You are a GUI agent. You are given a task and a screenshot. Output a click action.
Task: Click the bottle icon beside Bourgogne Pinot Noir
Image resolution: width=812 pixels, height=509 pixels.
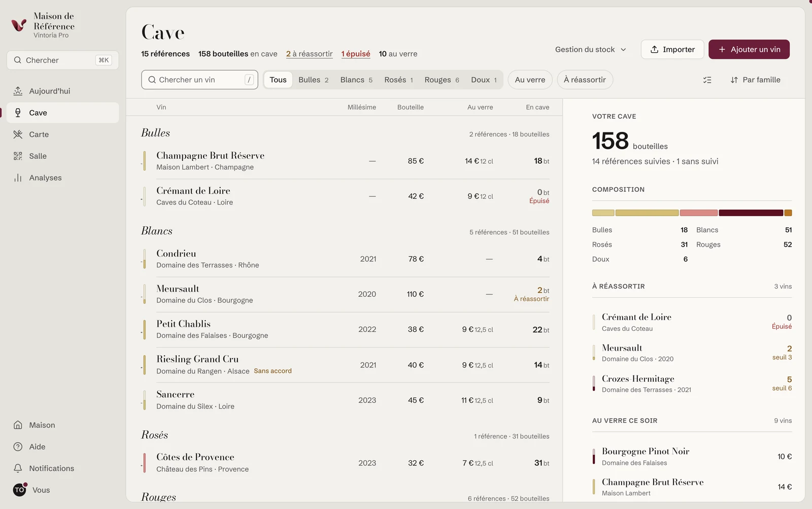[594, 456]
